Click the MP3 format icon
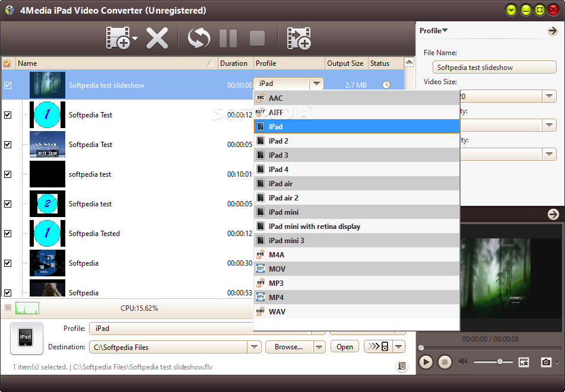Image resolution: width=565 pixels, height=392 pixels. coord(260,283)
